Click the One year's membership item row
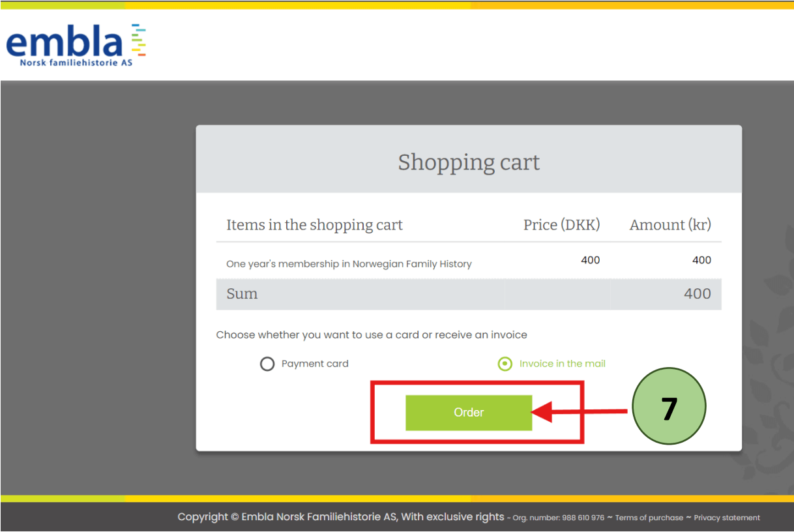 pos(349,264)
